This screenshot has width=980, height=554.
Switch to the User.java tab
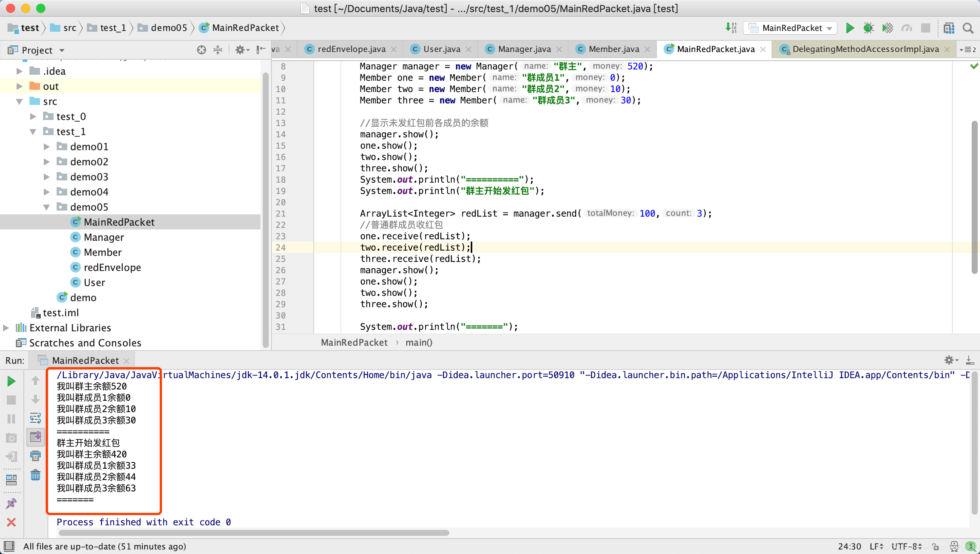point(441,49)
